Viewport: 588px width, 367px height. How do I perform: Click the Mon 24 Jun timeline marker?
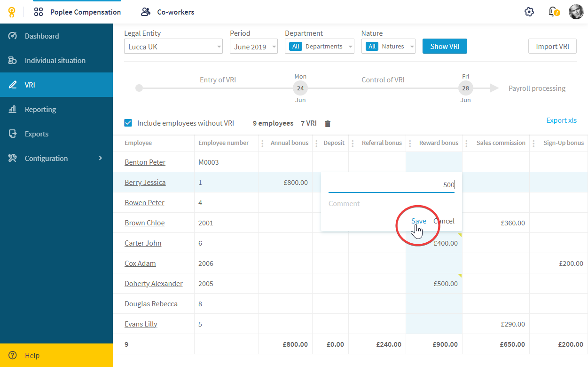[300, 88]
